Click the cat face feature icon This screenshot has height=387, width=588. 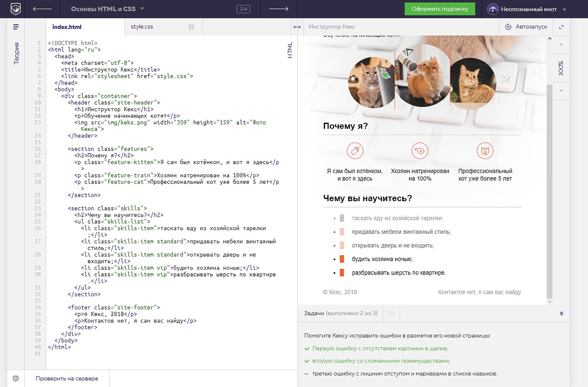[x=485, y=150]
